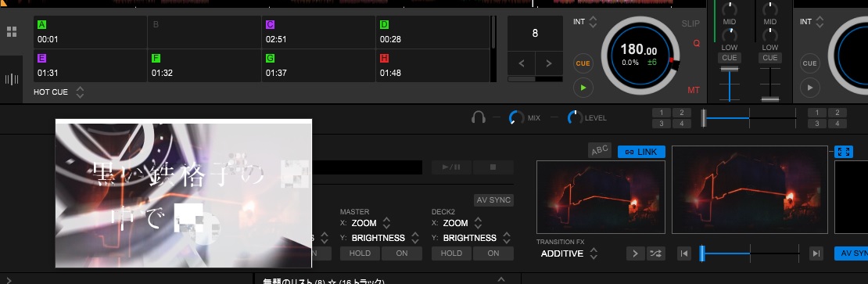The height and width of the screenshot is (284, 868).
Task: Enter fullscreen video output
Action: [x=844, y=152]
